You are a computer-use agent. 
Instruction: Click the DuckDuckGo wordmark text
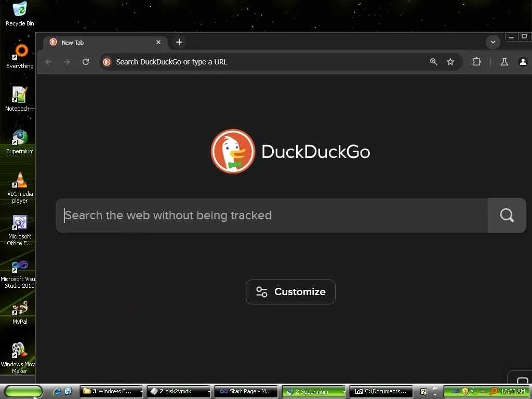[x=315, y=151]
